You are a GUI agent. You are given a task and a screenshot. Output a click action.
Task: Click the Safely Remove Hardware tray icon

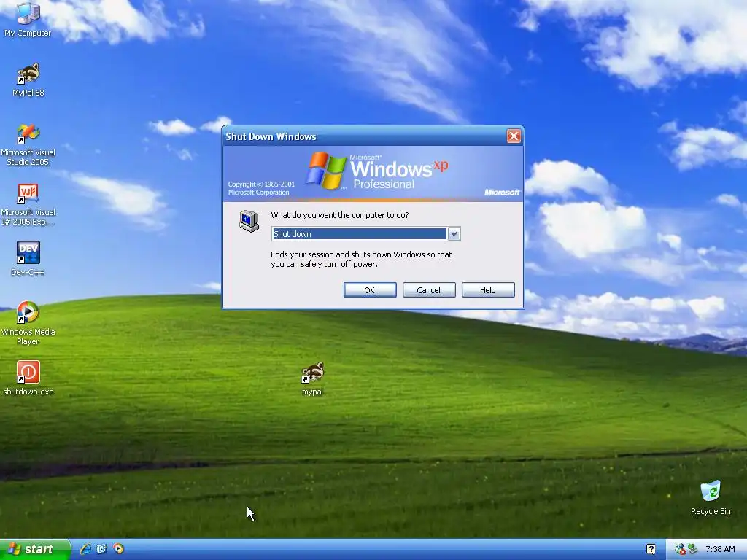693,549
